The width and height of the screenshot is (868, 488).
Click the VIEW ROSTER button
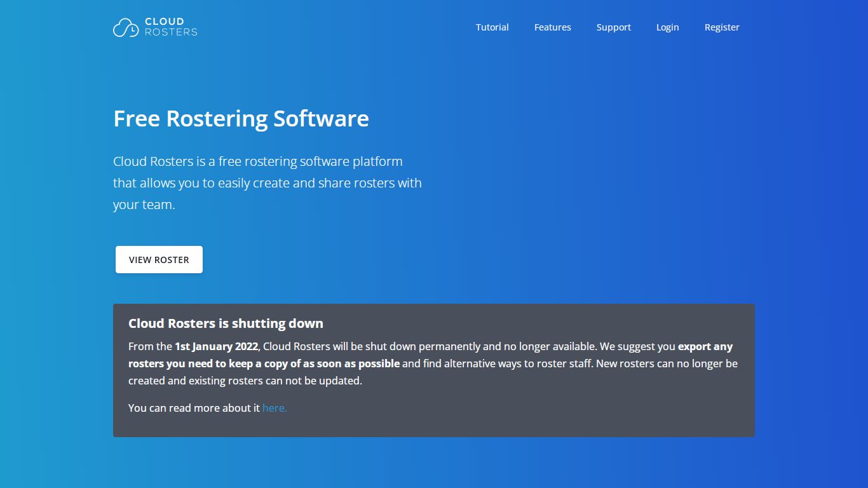coord(159,260)
